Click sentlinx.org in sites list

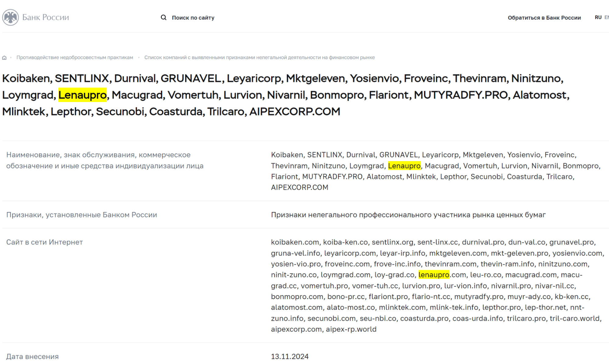[x=392, y=242]
